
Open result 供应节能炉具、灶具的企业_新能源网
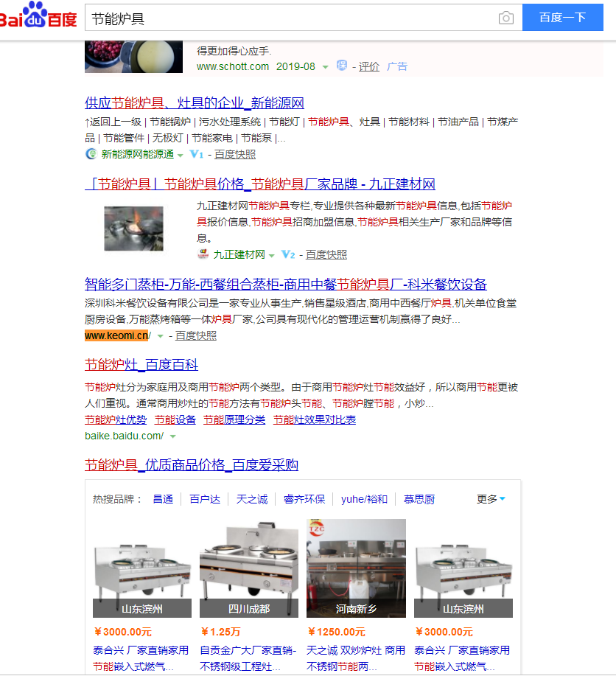[195, 103]
